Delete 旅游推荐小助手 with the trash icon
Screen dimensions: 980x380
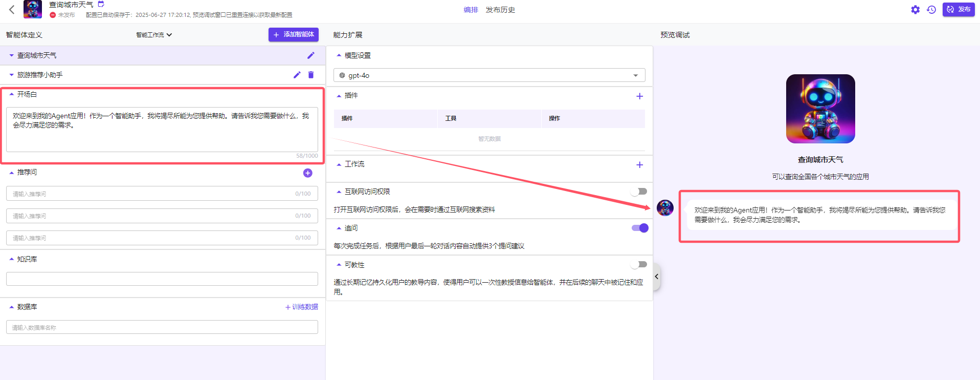[x=311, y=75]
